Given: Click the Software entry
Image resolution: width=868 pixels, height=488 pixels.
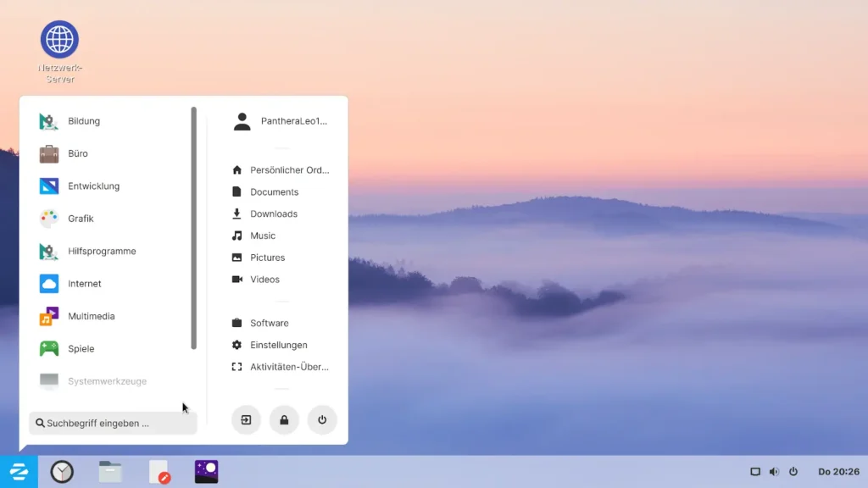Looking at the screenshot, I should tap(269, 324).
